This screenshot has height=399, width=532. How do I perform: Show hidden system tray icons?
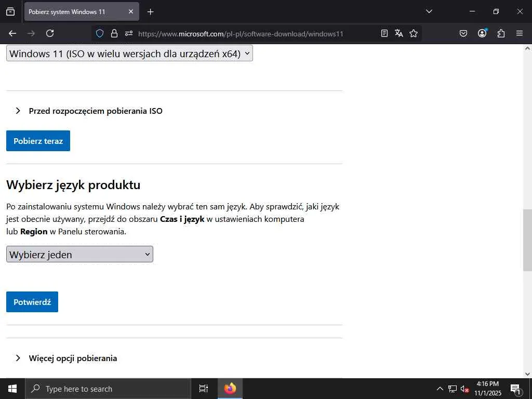(440, 389)
